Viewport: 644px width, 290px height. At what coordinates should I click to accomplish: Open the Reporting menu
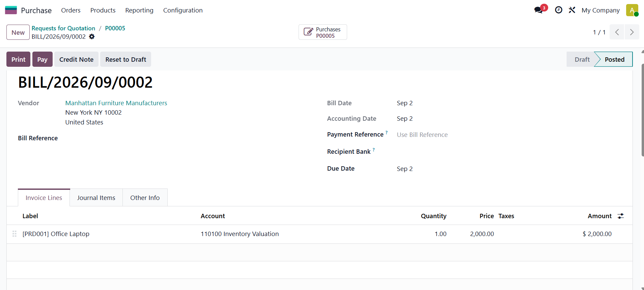click(x=139, y=10)
